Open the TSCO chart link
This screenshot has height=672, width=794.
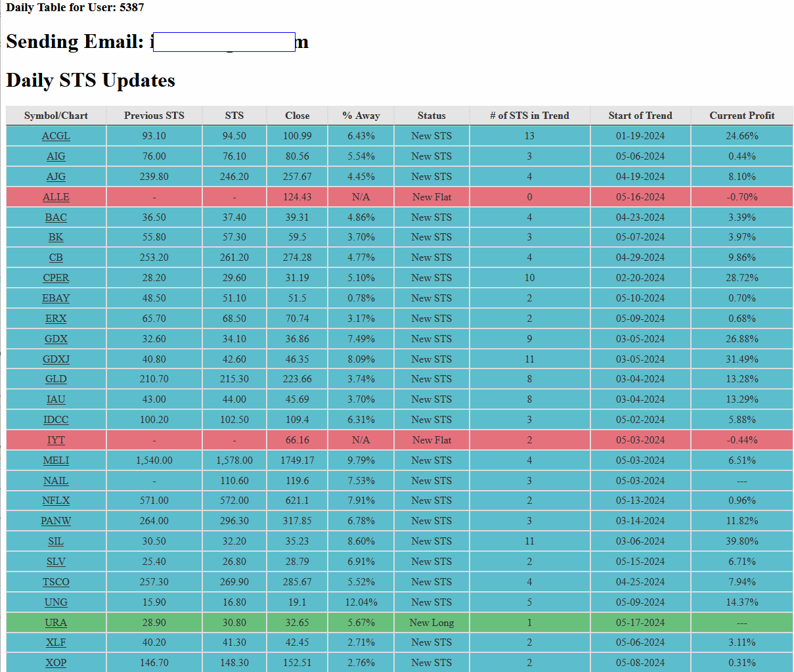(x=56, y=582)
